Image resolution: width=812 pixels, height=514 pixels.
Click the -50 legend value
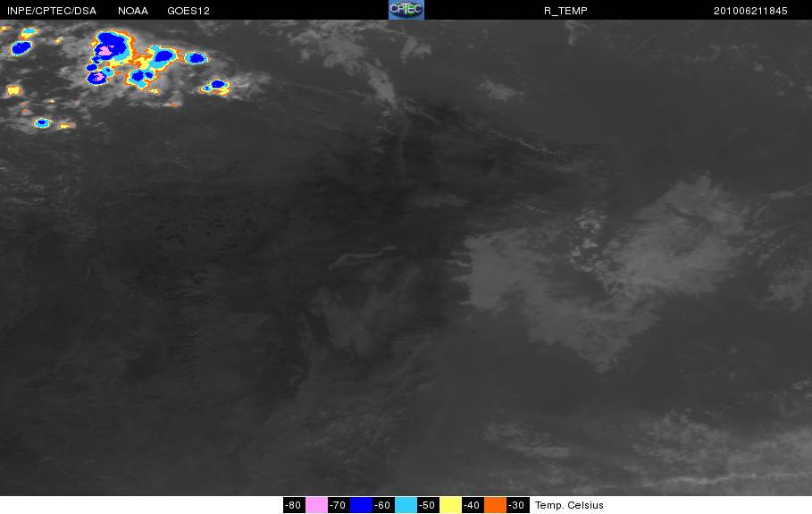click(x=428, y=505)
